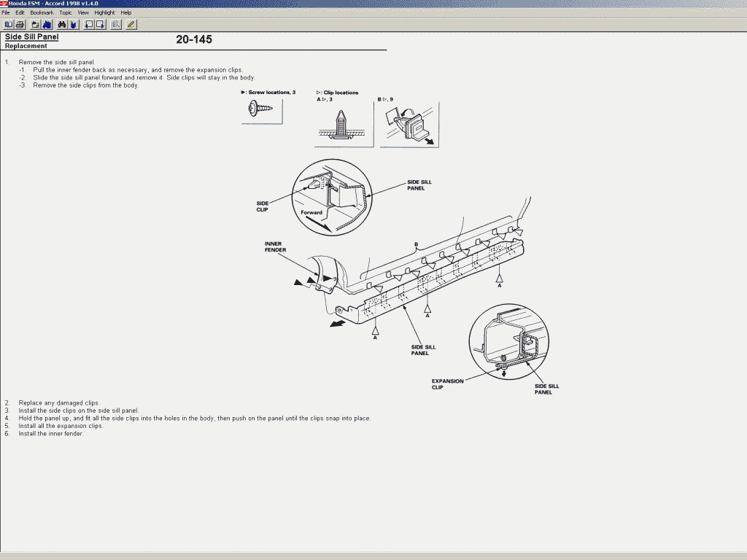
Task: Click the magnifier-over-page toolbar icon
Action: [116, 24]
